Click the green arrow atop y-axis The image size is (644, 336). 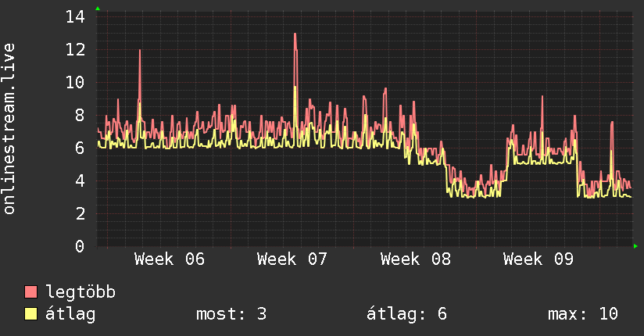tap(98, 9)
